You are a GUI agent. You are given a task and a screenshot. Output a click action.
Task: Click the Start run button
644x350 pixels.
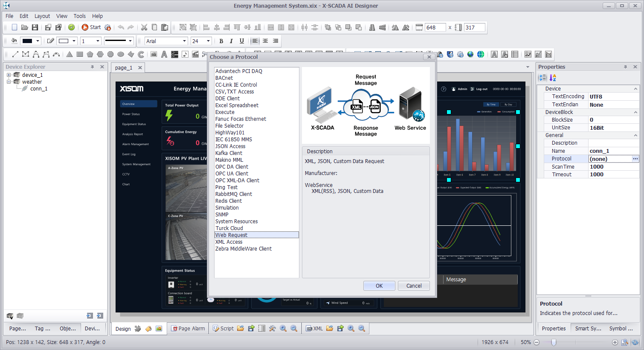91,27
